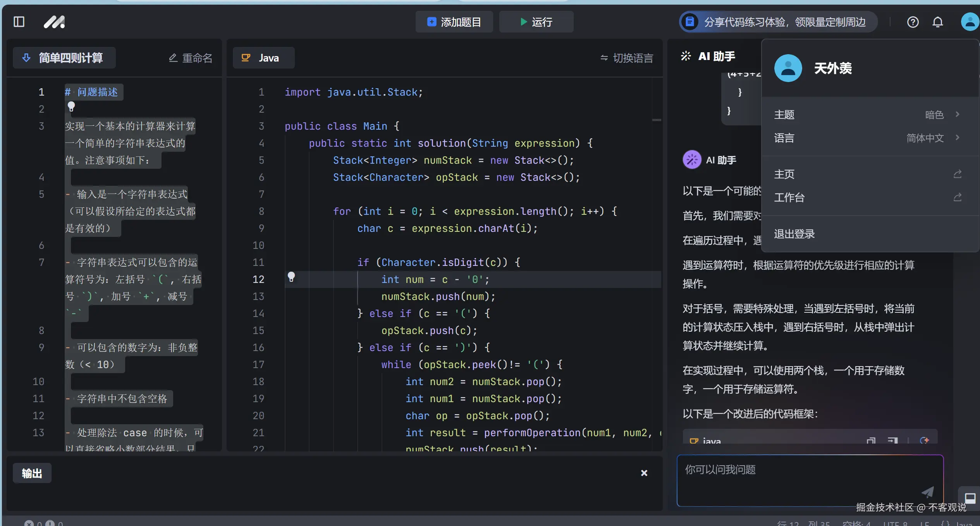Click the lightbulb hint beside editor line 12
Screen dimensions: 980x526
[292, 277]
